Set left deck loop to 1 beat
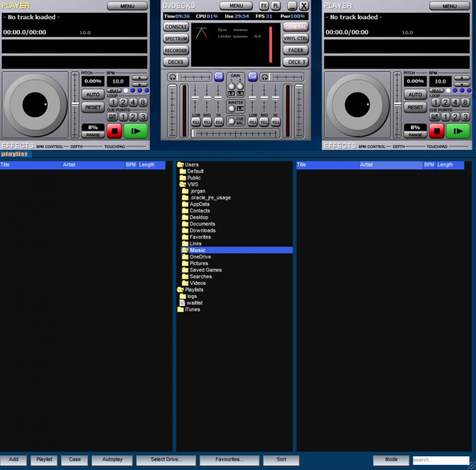 pyautogui.click(x=113, y=102)
